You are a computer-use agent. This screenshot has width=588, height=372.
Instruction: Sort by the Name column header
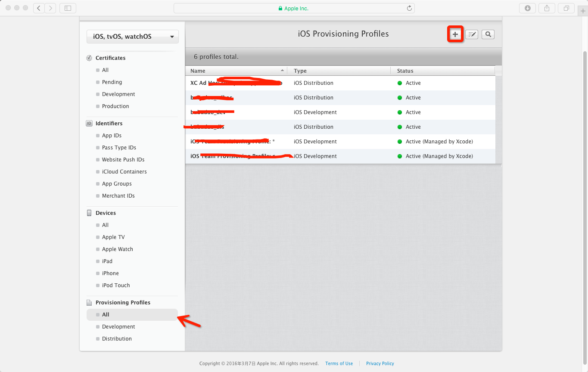(x=236, y=71)
